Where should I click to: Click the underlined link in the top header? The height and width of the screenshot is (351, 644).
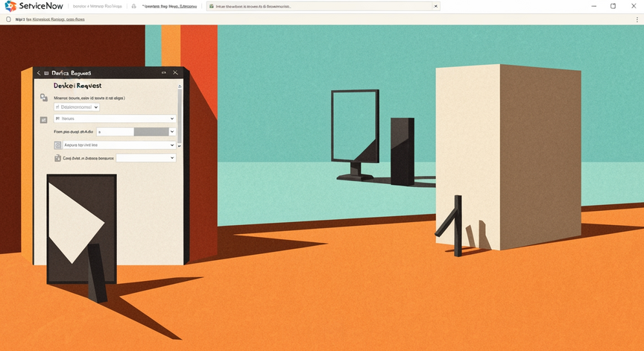pyautogui.click(x=169, y=6)
